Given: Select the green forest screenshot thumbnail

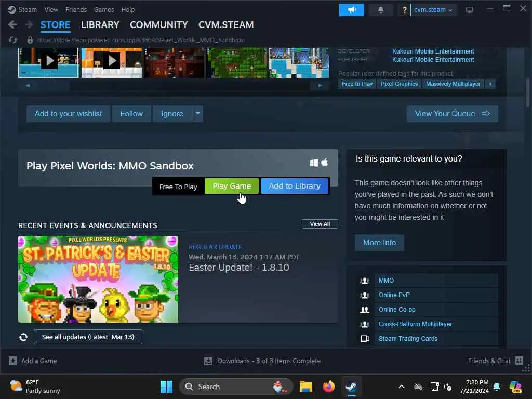Looking at the screenshot, I should [237, 62].
